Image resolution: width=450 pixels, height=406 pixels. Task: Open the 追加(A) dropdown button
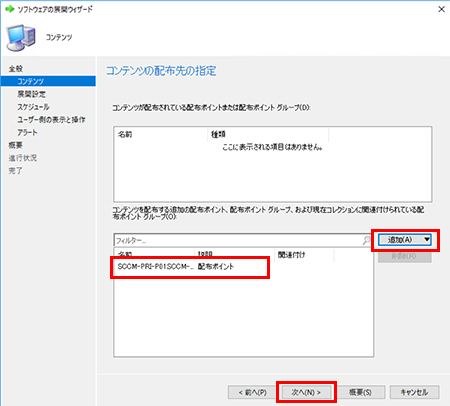click(405, 240)
